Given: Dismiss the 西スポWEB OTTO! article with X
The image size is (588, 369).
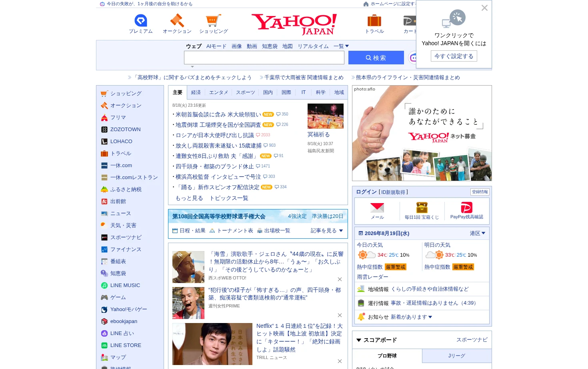Looking at the screenshot, I should [x=340, y=279].
